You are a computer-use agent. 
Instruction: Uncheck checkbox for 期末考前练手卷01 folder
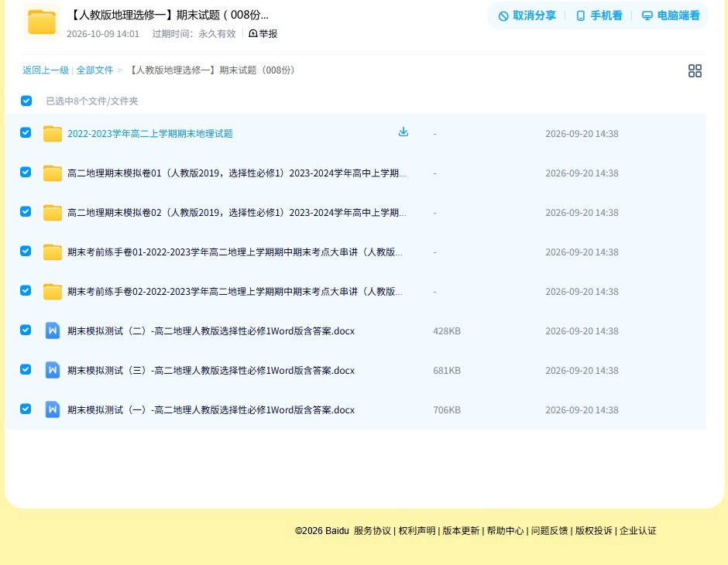click(x=26, y=251)
